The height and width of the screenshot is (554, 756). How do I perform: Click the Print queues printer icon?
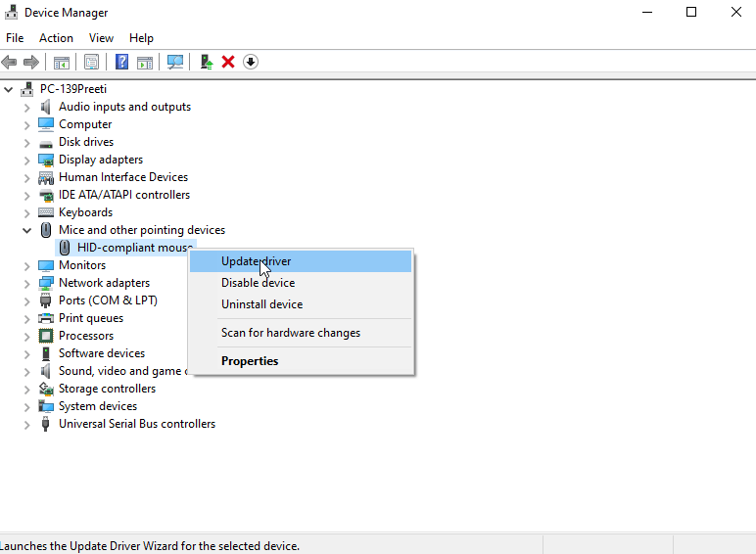[x=46, y=318]
